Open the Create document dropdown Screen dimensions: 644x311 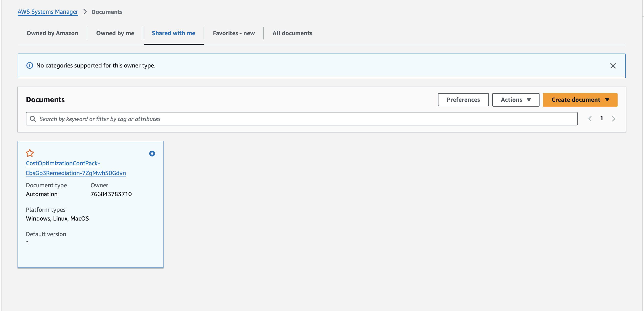coord(580,100)
